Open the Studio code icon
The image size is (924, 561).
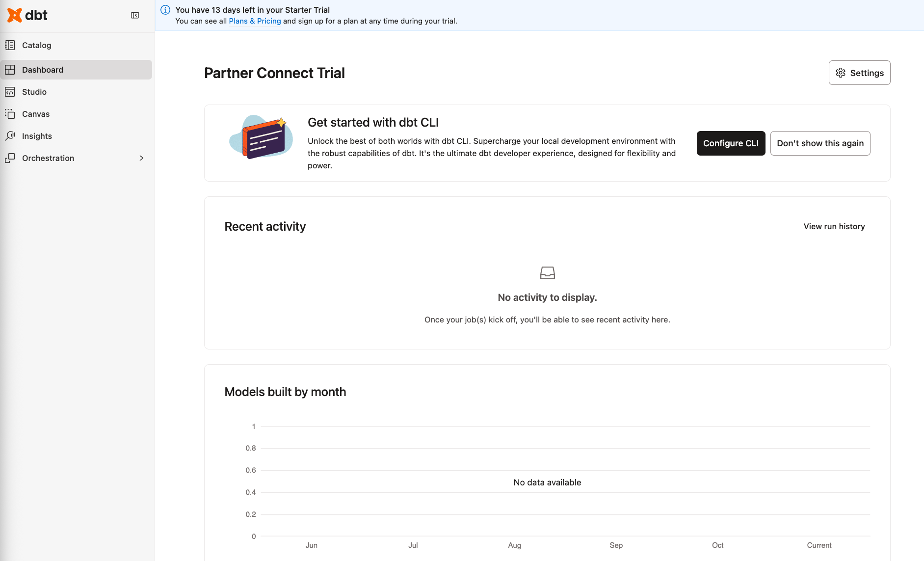click(10, 92)
